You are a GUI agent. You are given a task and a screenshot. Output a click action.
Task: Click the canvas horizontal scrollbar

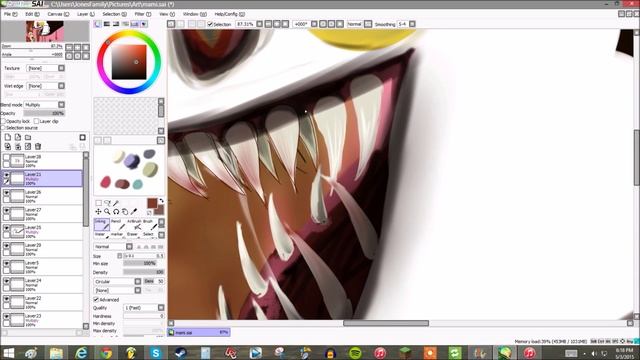point(386,323)
